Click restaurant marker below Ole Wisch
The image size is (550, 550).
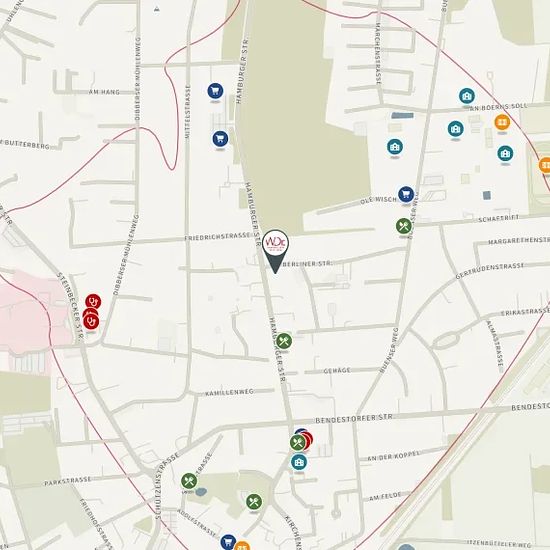pos(404,226)
